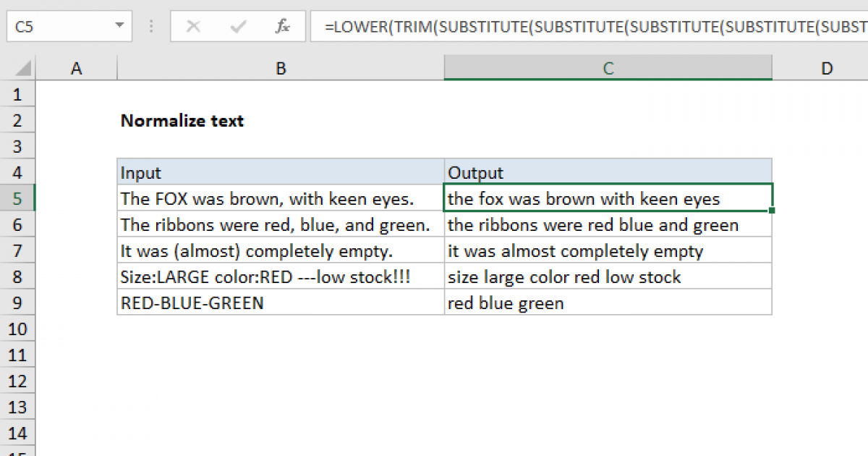Viewport: 868px width, 456px height.
Task: Select column header C
Action: click(x=608, y=67)
